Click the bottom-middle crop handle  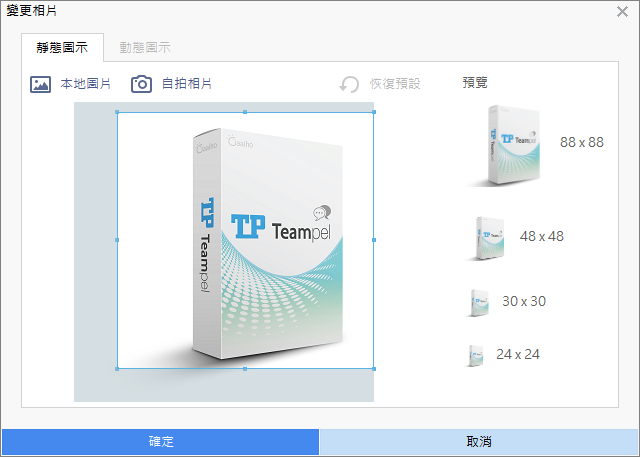pos(245,369)
